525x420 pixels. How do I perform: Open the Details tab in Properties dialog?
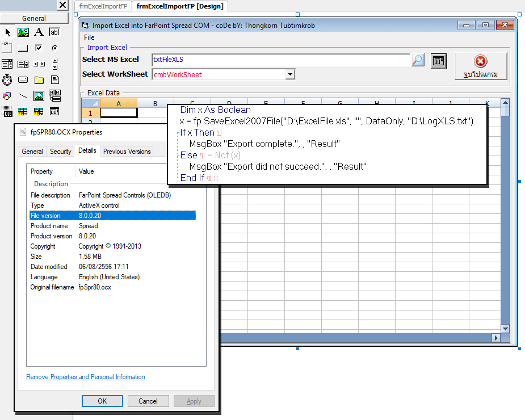87,150
